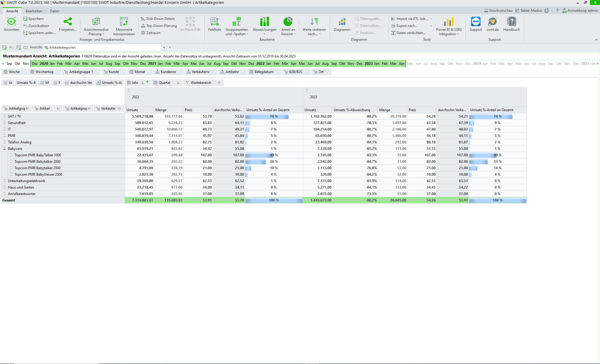Viewport: 600px width, 364px height.
Task: Open the Handbuch manual icon
Action: pyautogui.click(x=511, y=22)
